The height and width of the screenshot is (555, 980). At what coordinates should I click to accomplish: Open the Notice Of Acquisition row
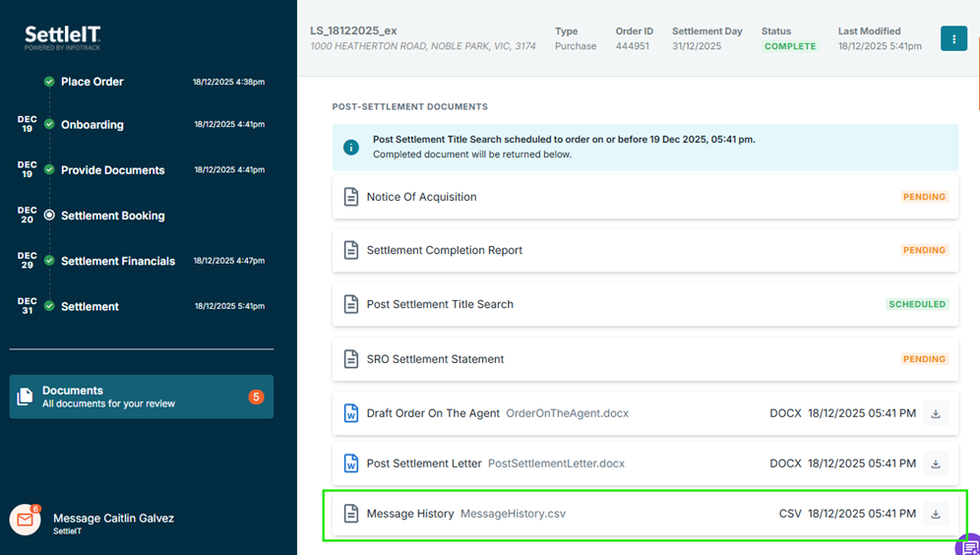click(421, 197)
